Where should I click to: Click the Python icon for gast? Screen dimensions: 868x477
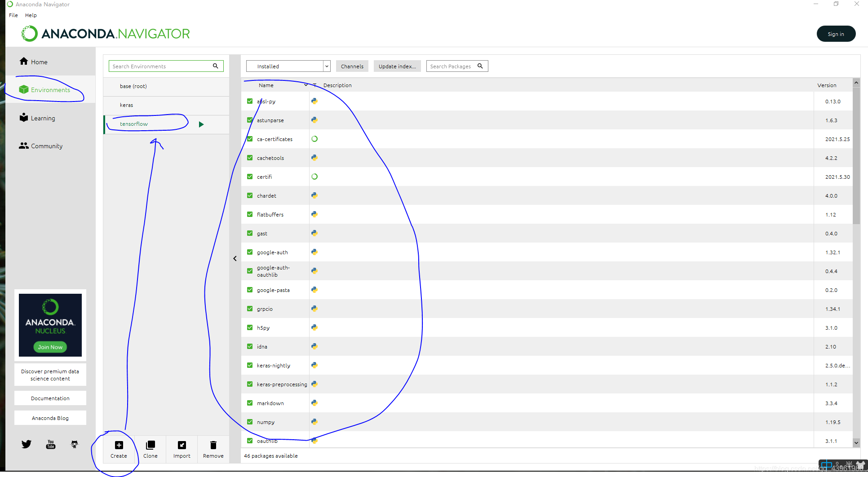314,233
